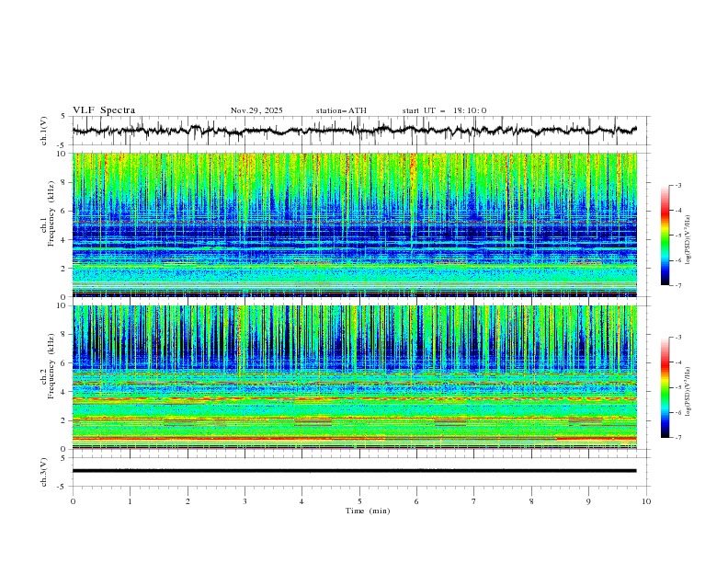Click the time axis tick label "10" under the plots
This screenshot has width=728, height=563.
646,501
